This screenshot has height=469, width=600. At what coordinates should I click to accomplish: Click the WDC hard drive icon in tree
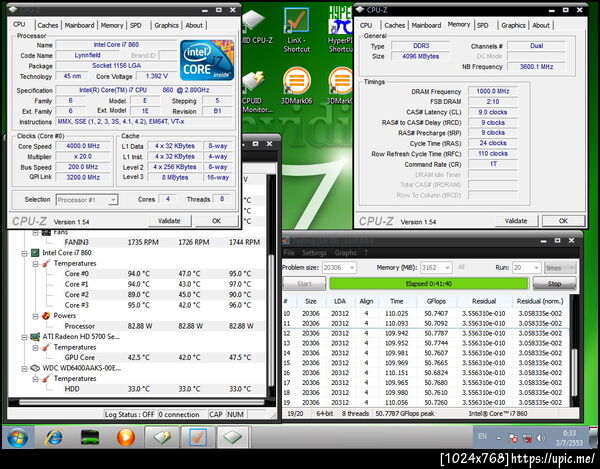(35, 368)
